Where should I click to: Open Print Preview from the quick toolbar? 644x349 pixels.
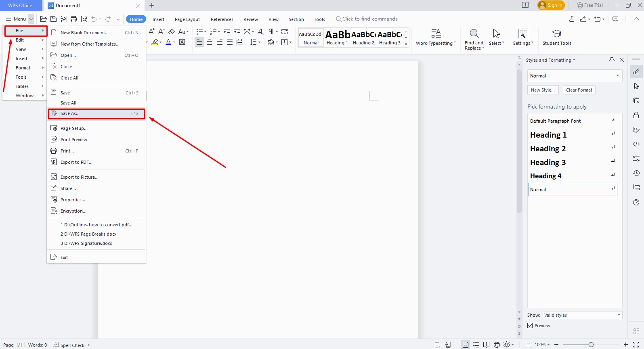click(84, 19)
